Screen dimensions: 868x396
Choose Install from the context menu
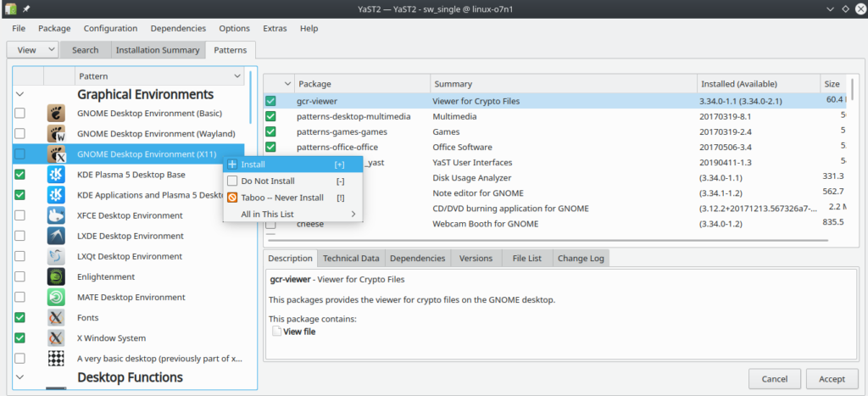point(292,165)
